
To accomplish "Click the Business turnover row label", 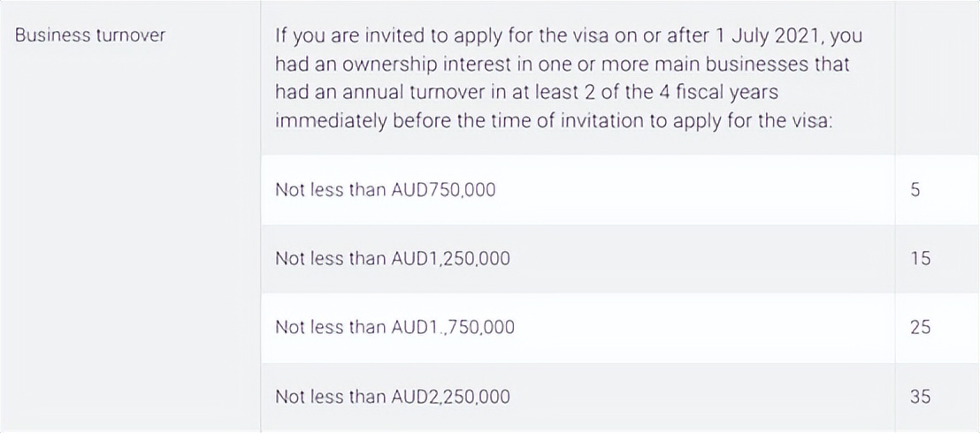I will 90,36.
